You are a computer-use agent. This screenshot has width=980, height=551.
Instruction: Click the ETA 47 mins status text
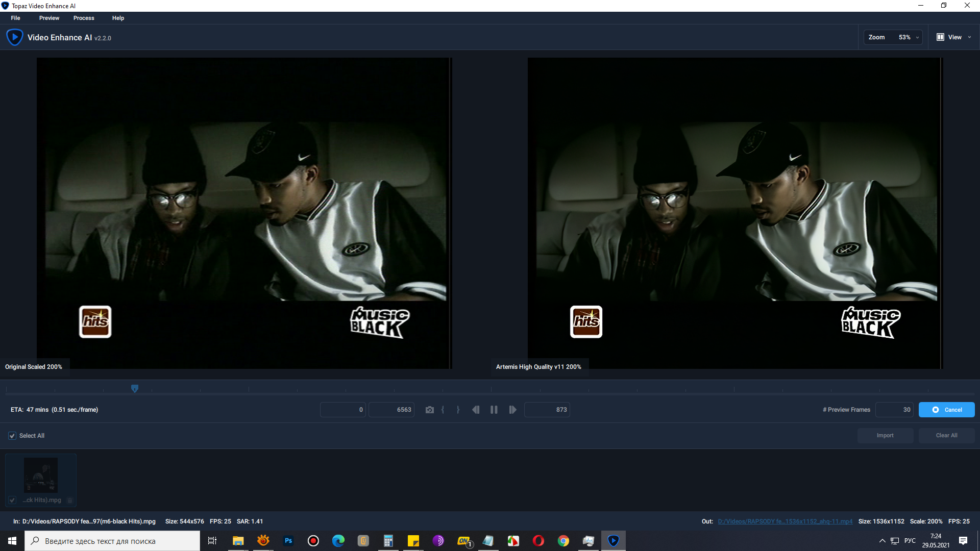click(x=55, y=410)
